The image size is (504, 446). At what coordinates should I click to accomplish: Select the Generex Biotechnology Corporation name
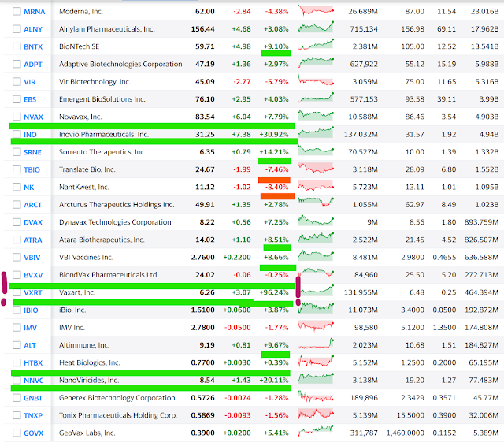[x=117, y=398]
